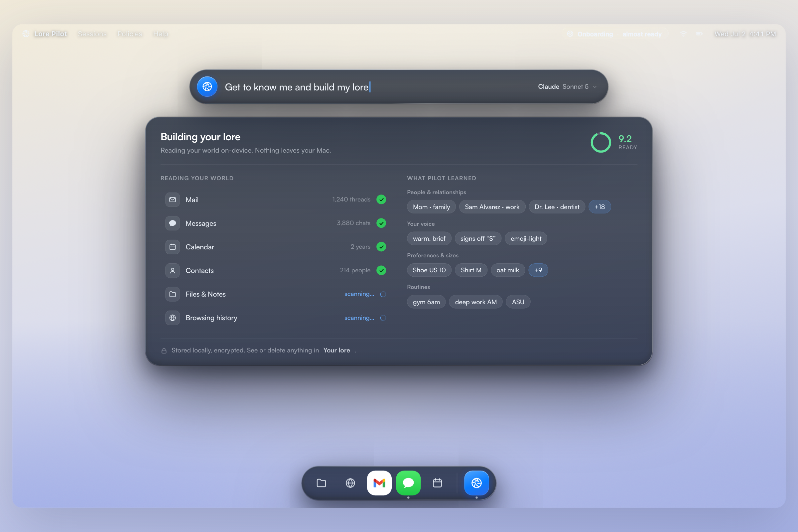Viewport: 798px width, 532px height.
Task: Click the readiness progress ring
Action: 600,142
